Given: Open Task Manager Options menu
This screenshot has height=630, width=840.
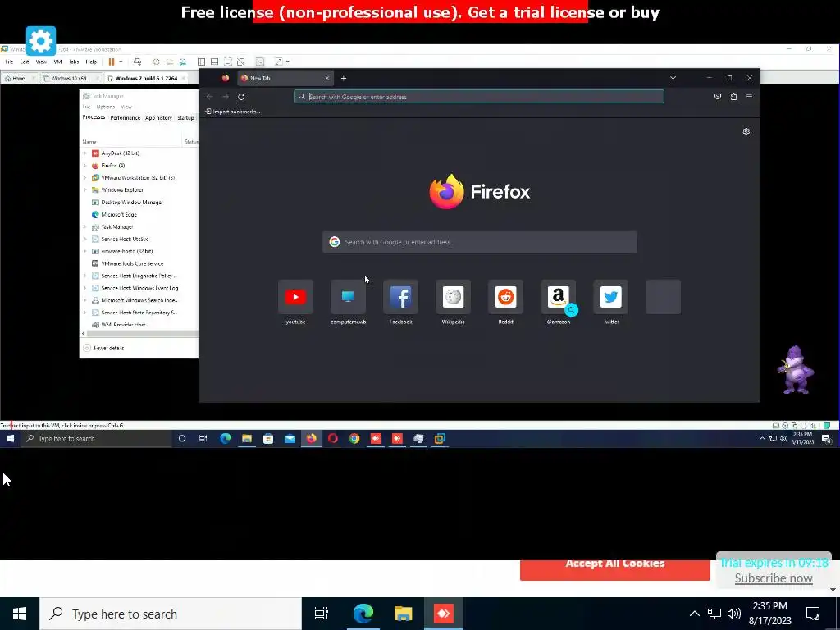Looking at the screenshot, I should point(106,107).
